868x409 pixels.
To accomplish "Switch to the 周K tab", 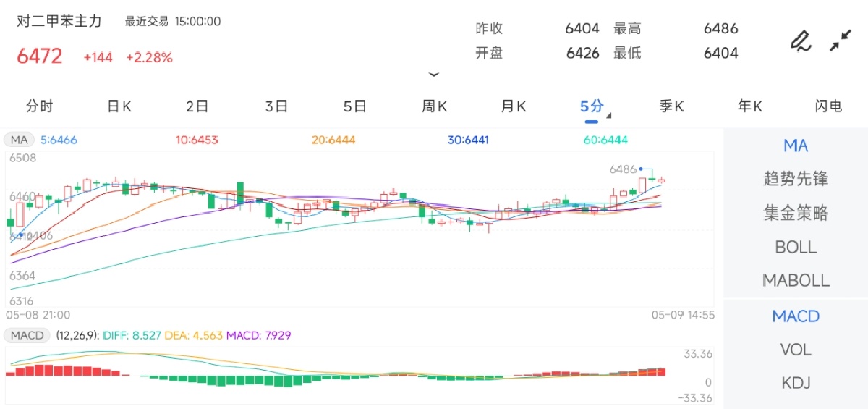I will [x=435, y=106].
